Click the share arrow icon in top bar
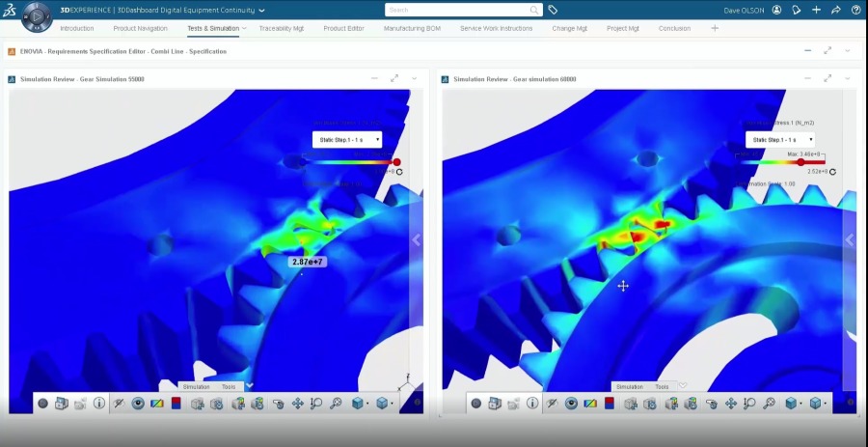868x447 pixels. [x=835, y=10]
